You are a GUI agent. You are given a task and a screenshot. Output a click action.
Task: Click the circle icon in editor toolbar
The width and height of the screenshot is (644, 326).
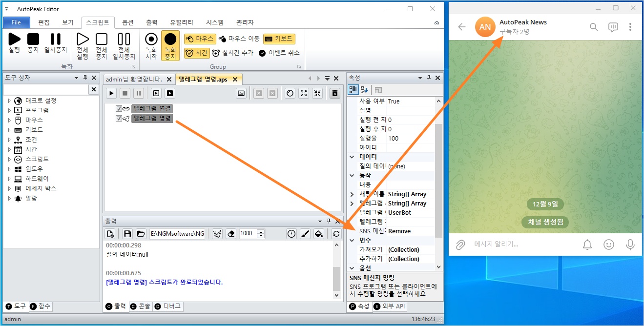click(290, 93)
